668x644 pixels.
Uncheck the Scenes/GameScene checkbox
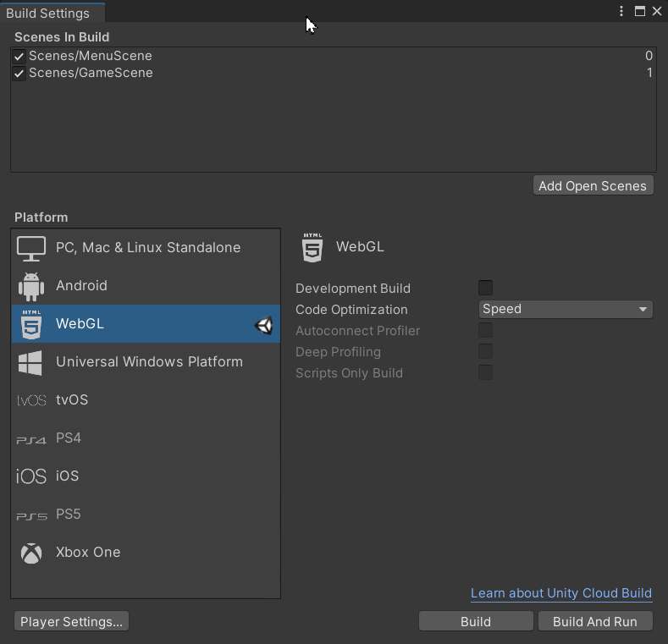[x=19, y=74]
